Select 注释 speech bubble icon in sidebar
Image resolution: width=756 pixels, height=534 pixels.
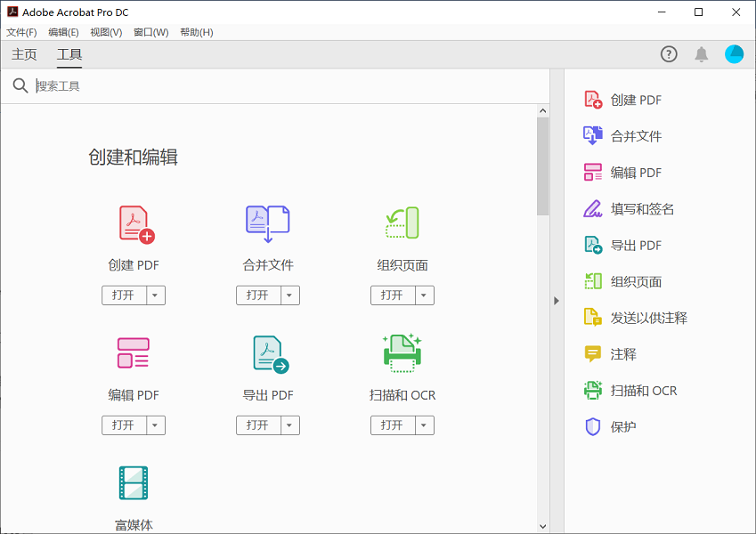593,353
